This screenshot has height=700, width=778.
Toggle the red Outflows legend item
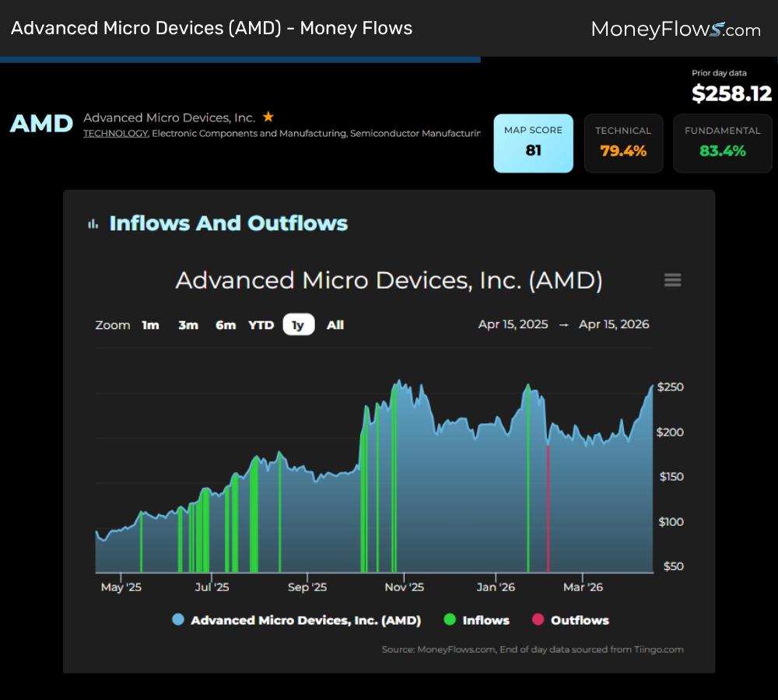tap(570, 620)
